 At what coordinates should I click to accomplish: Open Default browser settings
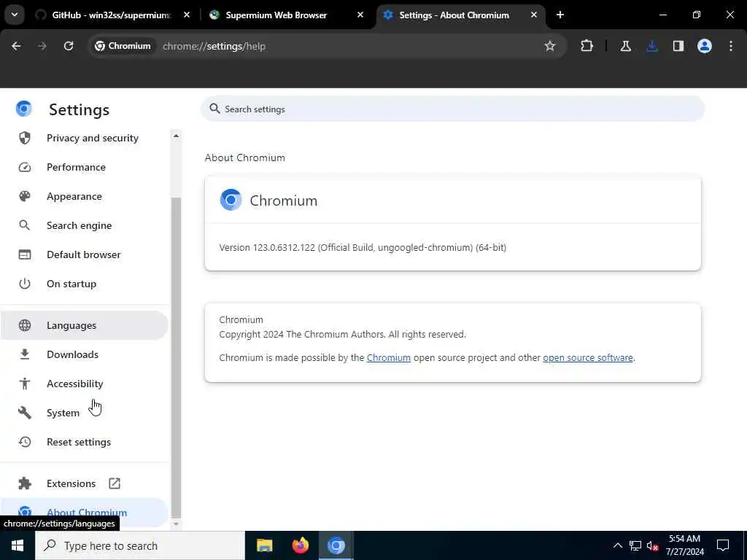84,254
